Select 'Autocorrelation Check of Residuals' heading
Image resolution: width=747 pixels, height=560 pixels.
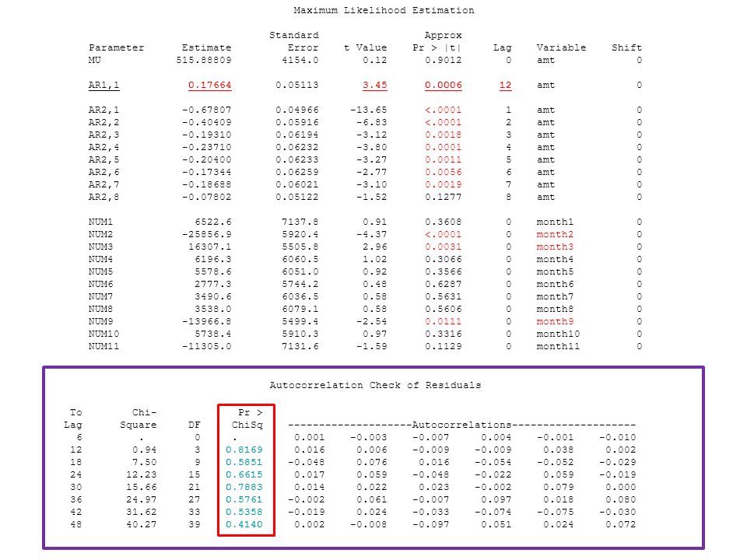click(375, 385)
